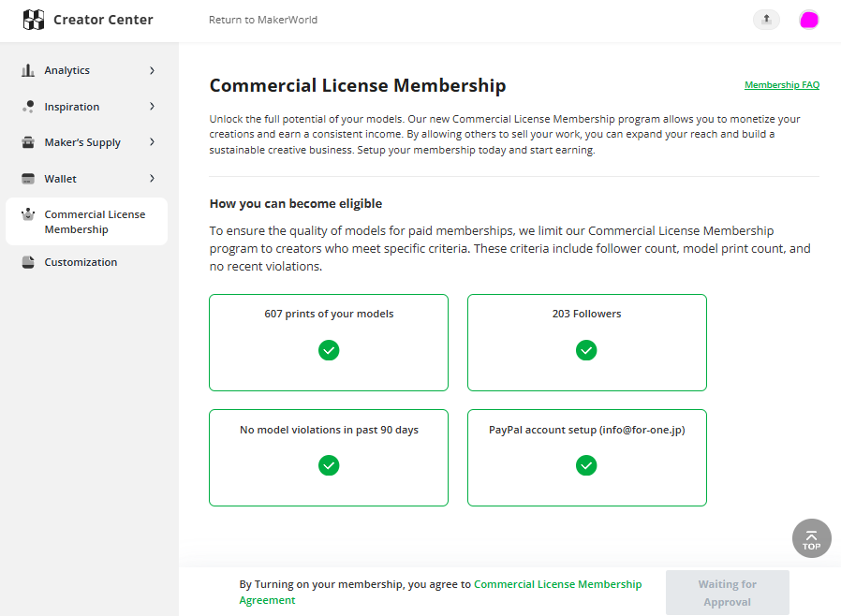Click checkmark under No model violations
The width and height of the screenshot is (841, 616).
point(329,465)
